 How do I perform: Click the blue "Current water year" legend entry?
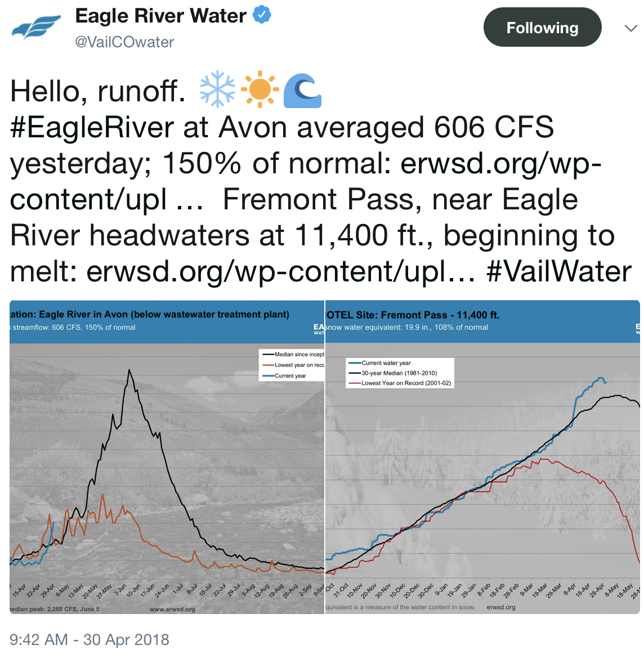386,363
